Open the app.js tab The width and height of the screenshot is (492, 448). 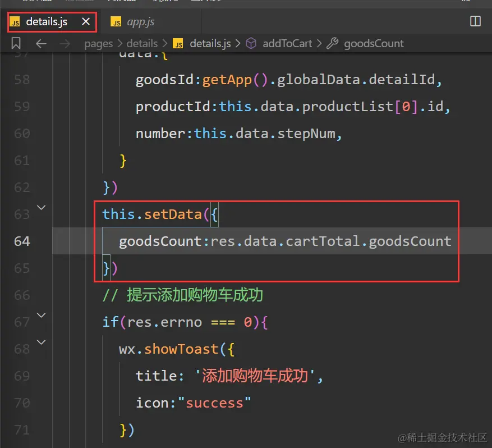(x=140, y=22)
